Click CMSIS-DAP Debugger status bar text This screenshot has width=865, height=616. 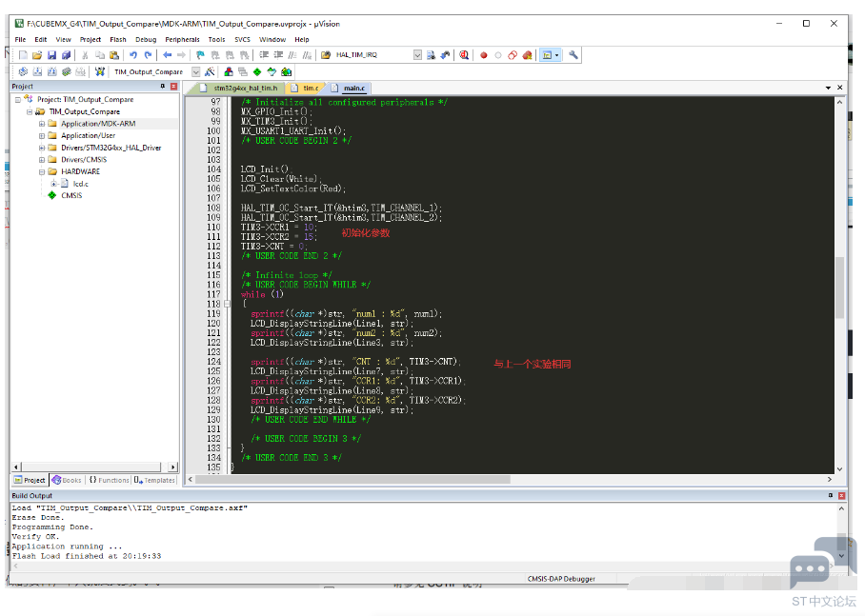(561, 579)
